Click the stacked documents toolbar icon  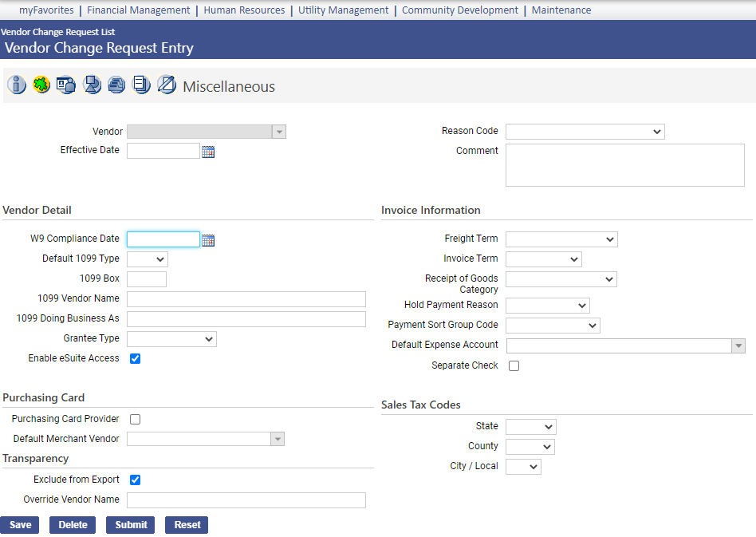pos(141,85)
